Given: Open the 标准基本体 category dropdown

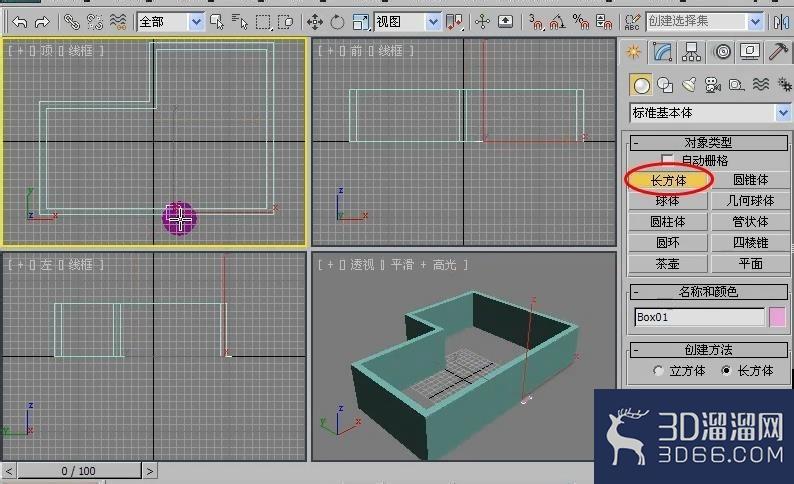Looking at the screenshot, I should pos(709,112).
